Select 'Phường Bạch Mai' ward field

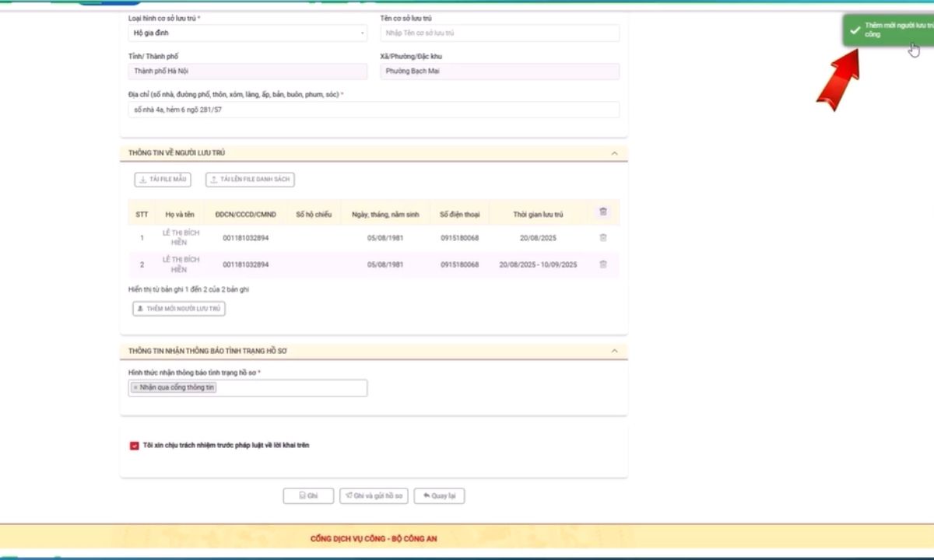(x=500, y=72)
